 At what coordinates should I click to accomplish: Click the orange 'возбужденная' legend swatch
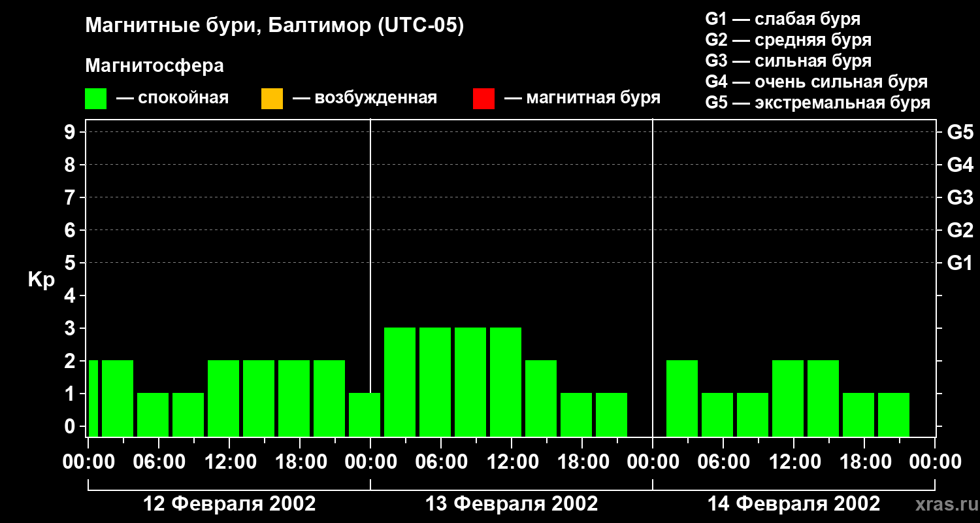pyautogui.click(x=272, y=99)
